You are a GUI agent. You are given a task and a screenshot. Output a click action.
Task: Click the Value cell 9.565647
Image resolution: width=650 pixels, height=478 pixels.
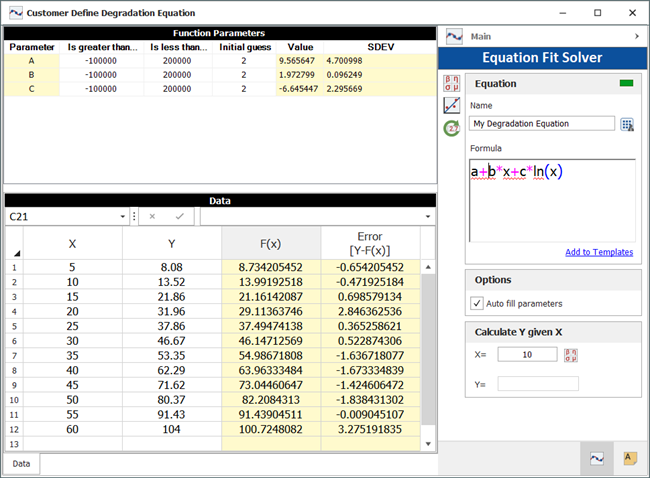click(300, 61)
